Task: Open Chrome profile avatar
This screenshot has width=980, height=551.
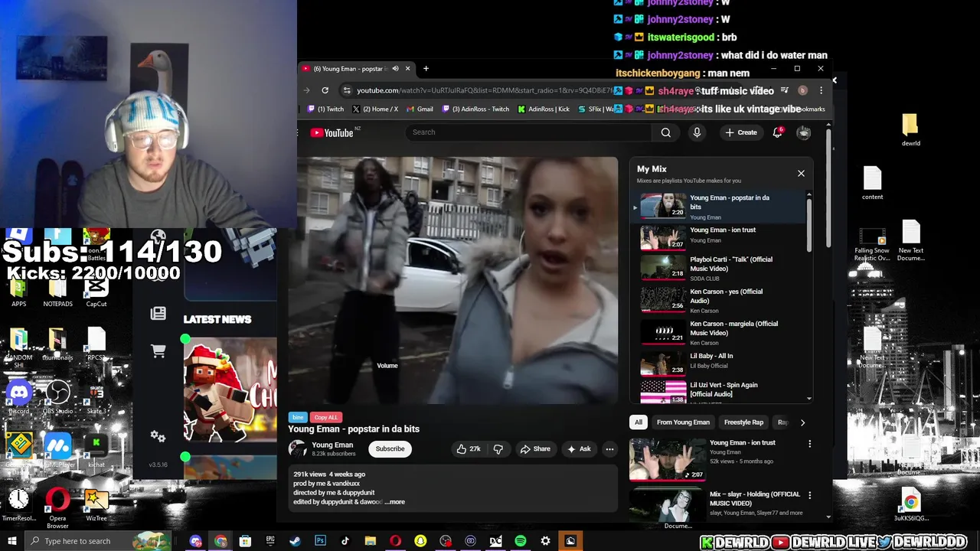Action: 802,90
